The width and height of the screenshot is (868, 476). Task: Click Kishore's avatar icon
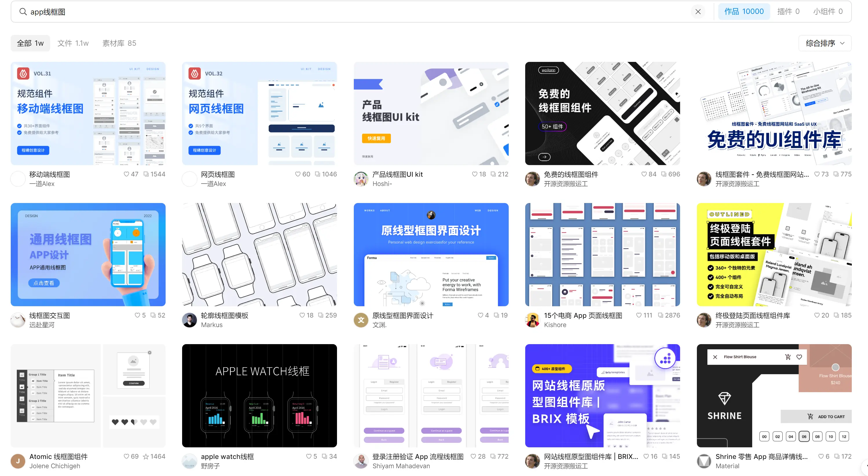point(532,320)
